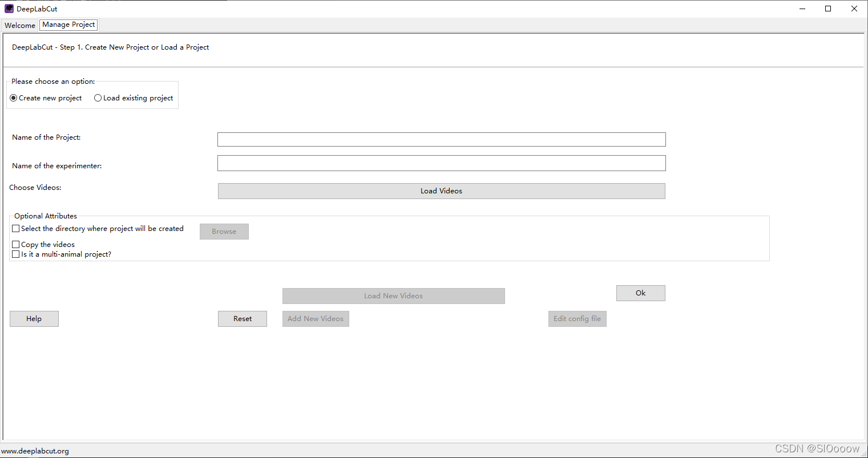This screenshot has width=868, height=458.
Task: Click the www.deeplabcut.org status bar text
Action: [35, 451]
